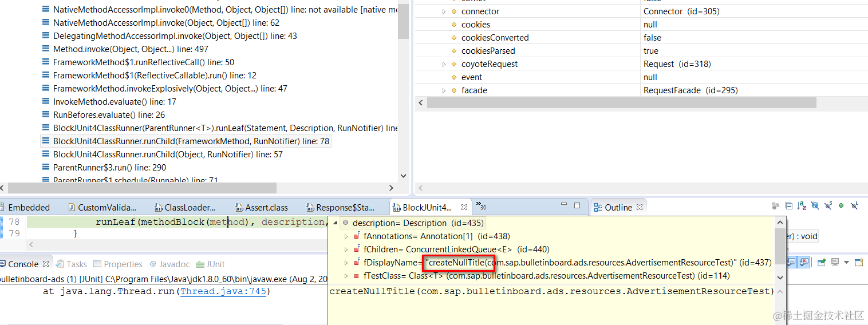Click the popup scroll up arrow
This screenshot has width=868, height=325.
[779, 223]
